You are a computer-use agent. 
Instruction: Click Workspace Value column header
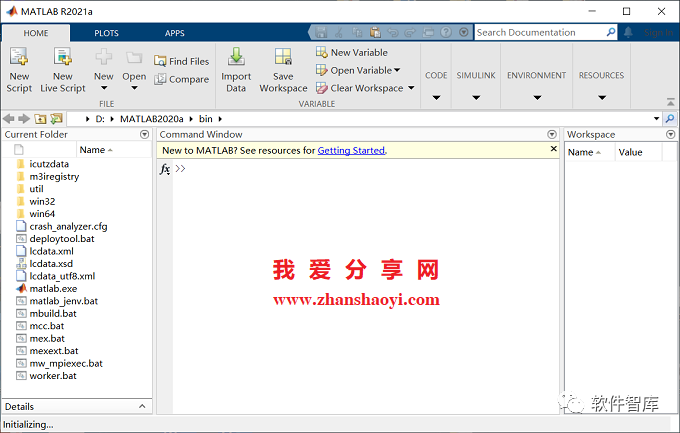pos(630,152)
